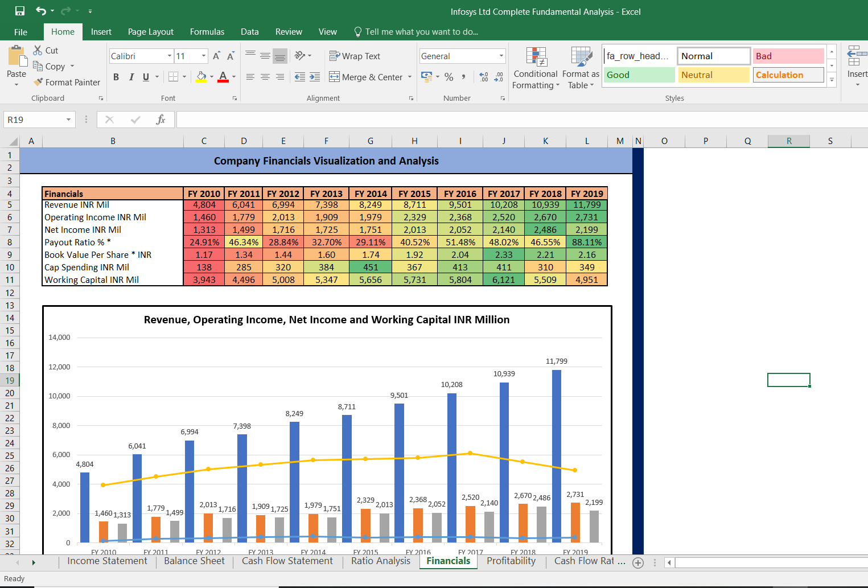Switch to the Formulas ribbon tab
Screen dimensions: 868x588
pyautogui.click(x=207, y=32)
